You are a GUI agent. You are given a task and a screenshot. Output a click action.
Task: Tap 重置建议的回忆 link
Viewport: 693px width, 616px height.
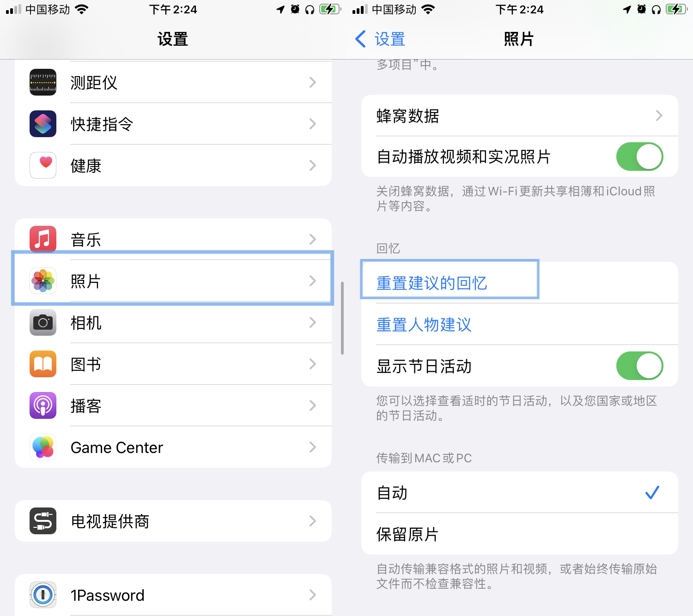[x=432, y=283]
